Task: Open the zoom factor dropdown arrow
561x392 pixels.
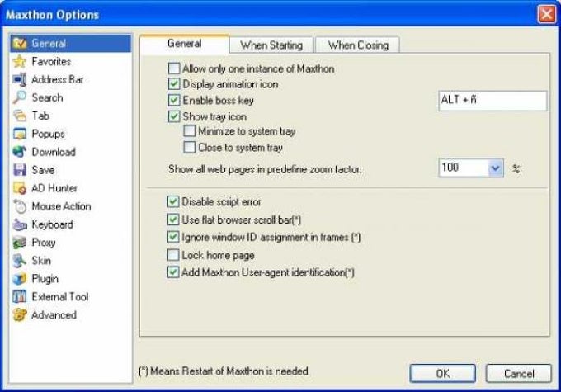Action: click(x=496, y=168)
